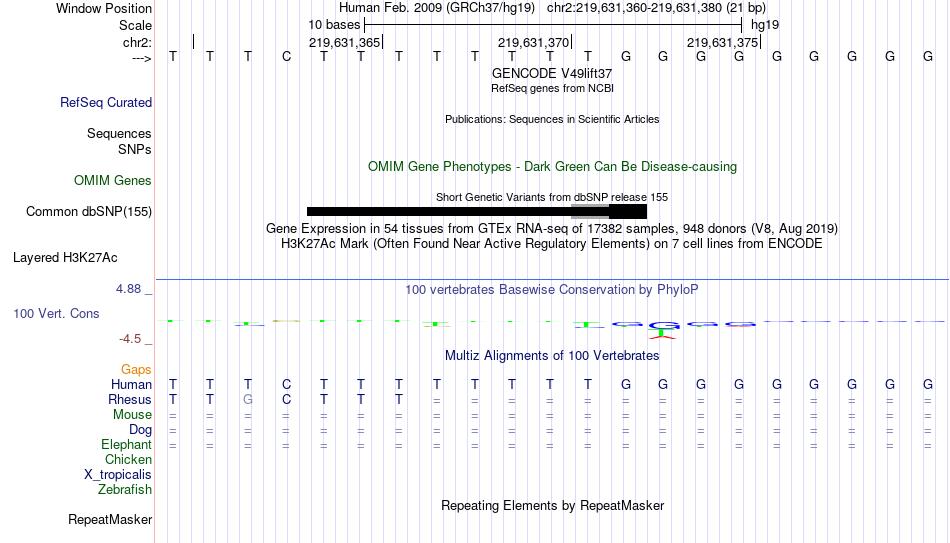Select the Scale label on the left

(135, 25)
